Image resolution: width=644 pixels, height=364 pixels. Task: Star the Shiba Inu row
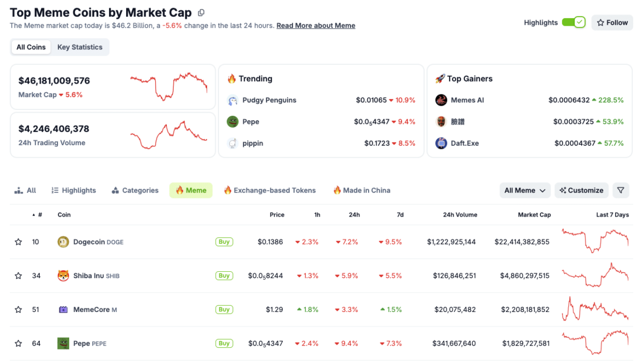click(18, 276)
